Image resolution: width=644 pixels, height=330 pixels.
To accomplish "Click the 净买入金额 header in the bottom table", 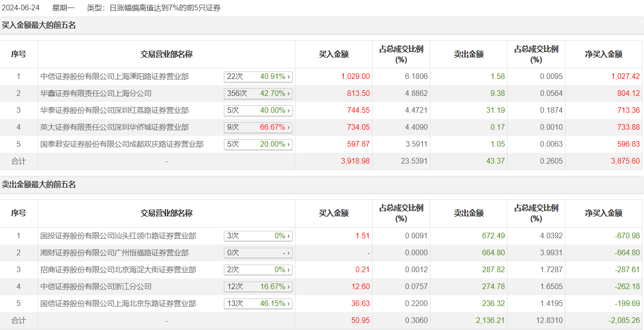I will point(604,213).
